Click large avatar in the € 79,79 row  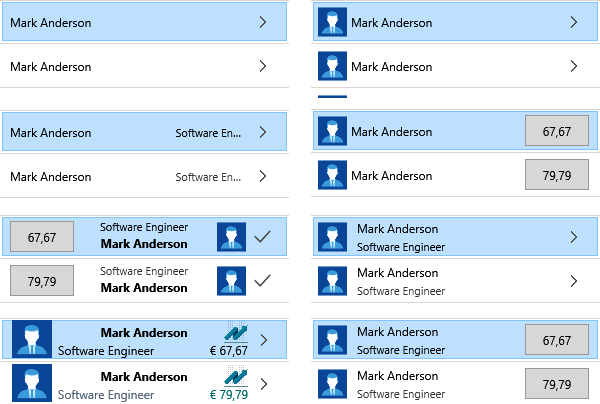click(x=31, y=383)
